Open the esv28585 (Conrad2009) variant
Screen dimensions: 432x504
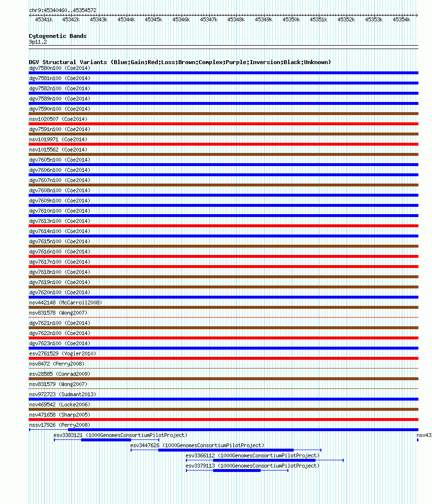pyautogui.click(x=60, y=374)
